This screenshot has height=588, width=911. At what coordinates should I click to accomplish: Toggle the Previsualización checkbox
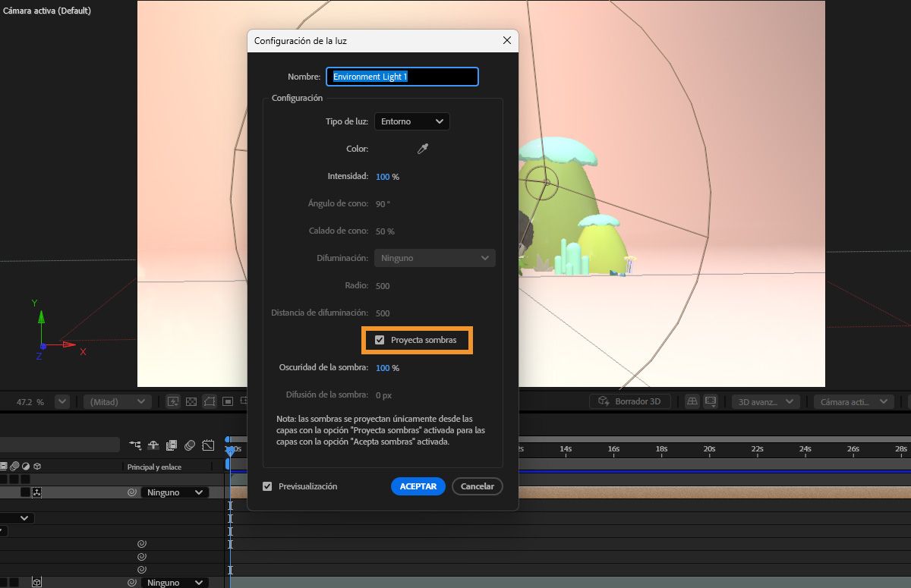[x=267, y=486]
